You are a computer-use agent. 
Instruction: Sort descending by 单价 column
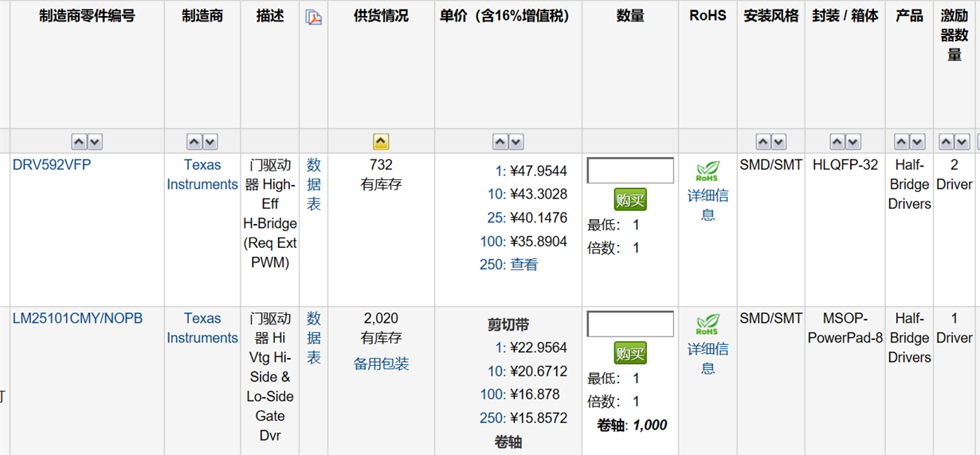516,142
